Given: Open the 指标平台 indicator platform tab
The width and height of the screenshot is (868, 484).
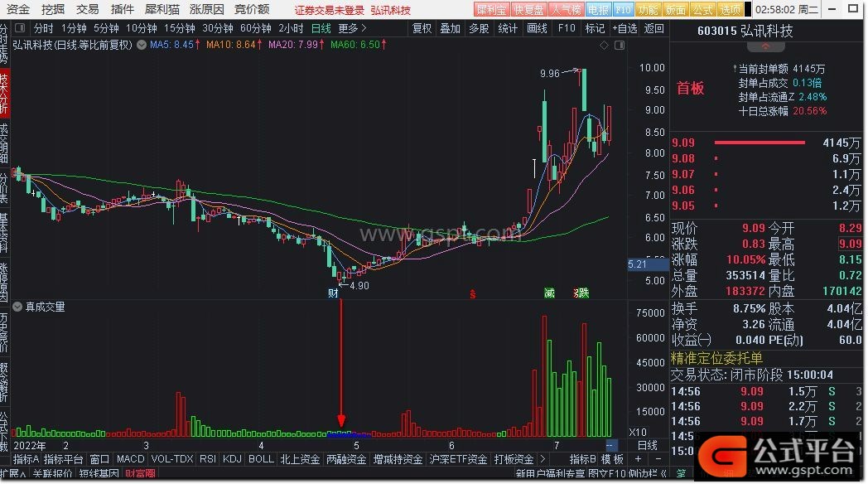Looking at the screenshot, I should (x=63, y=459).
